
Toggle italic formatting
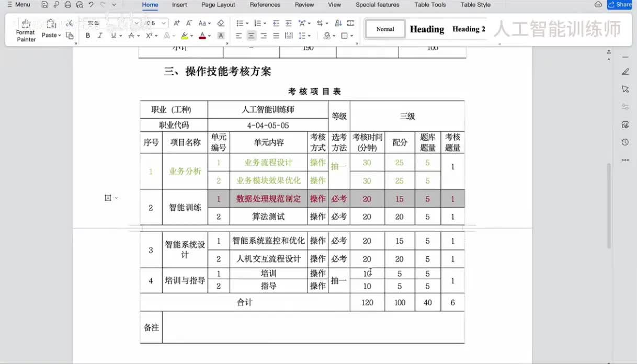100,36
